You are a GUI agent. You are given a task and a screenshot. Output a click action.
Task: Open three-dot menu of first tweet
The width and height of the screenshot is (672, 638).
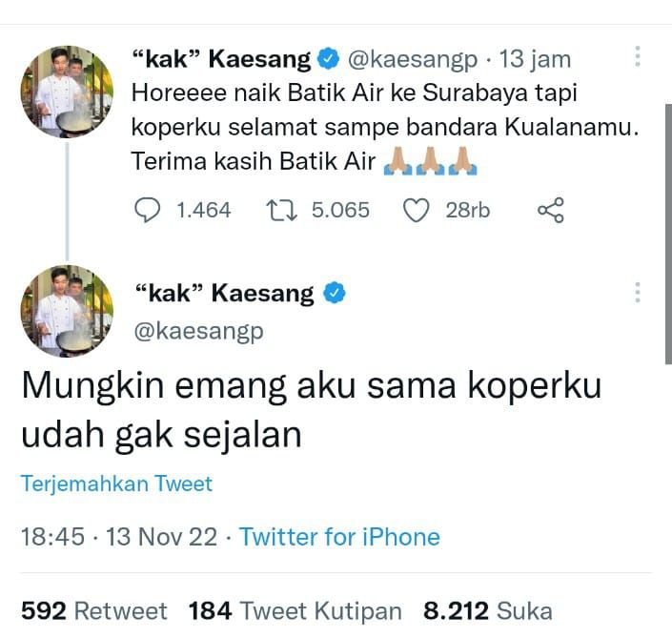tap(638, 57)
